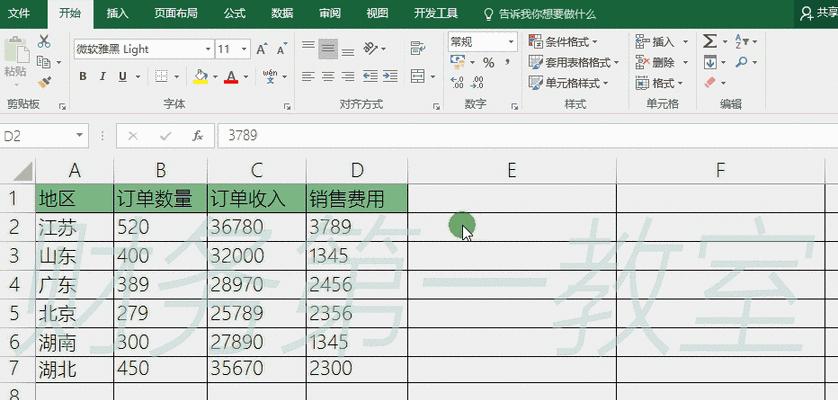Switch to the 页面布局 tab
This screenshot has height=400, width=838.
[x=176, y=13]
